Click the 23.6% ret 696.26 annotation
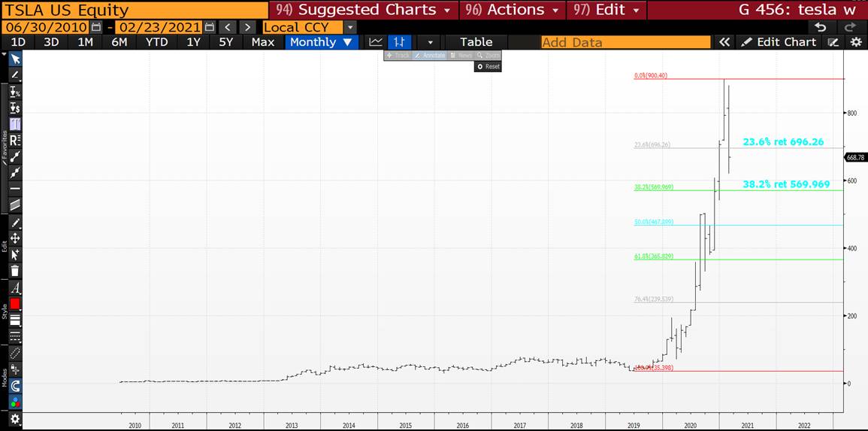868x431 pixels. pos(783,142)
